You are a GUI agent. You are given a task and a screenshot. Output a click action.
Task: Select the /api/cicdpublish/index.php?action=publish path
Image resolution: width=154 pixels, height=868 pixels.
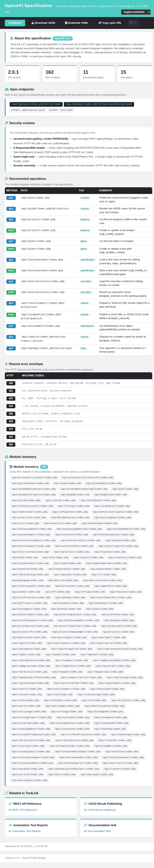coord(41,316)
